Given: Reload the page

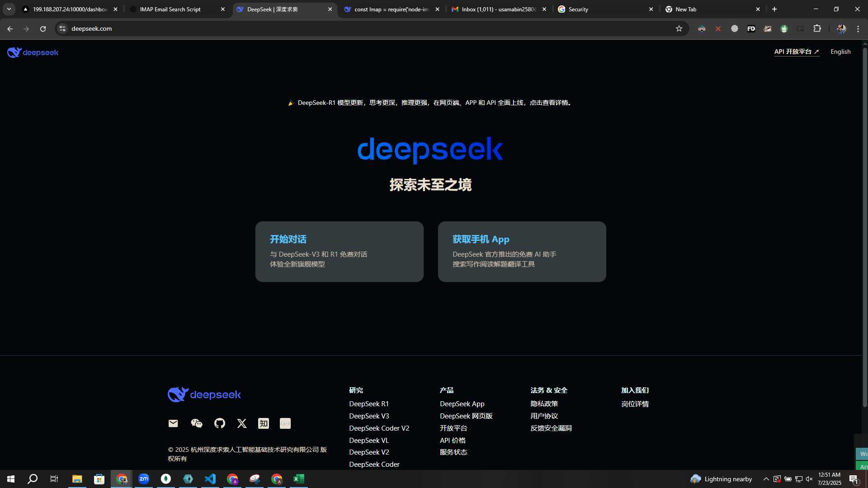Looking at the screenshot, I should (43, 28).
